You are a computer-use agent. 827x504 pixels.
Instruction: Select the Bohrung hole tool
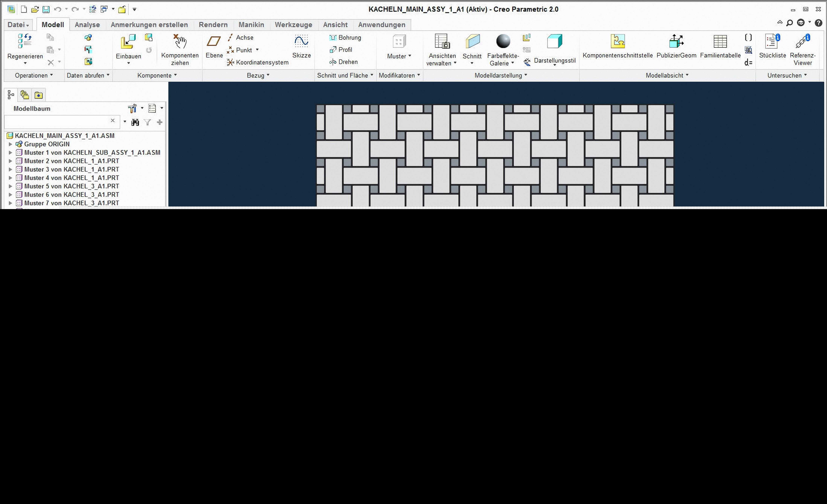click(345, 38)
